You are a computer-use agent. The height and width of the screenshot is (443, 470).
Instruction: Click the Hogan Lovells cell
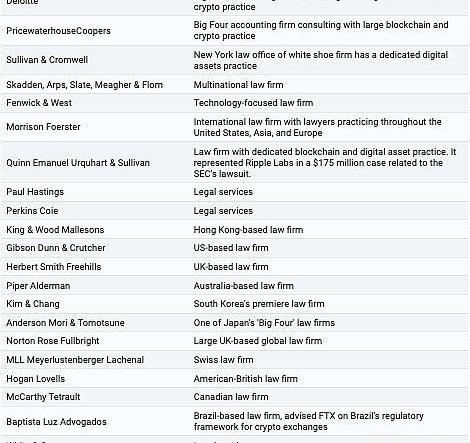[x=35, y=379]
